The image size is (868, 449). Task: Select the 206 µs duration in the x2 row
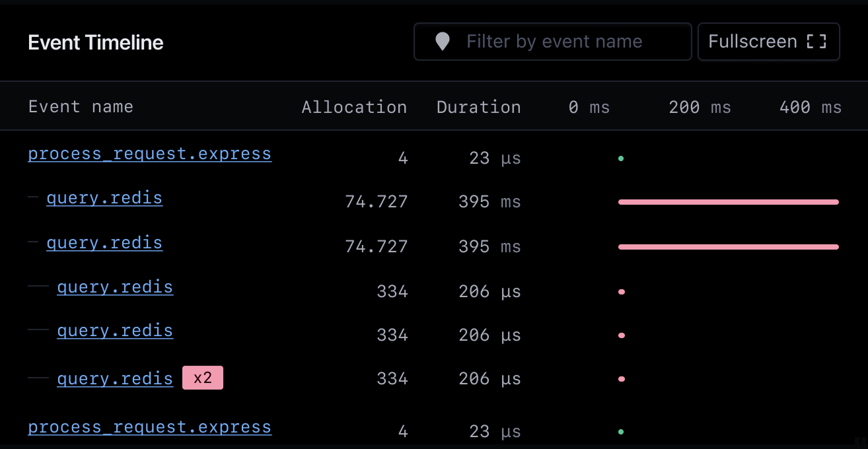[x=489, y=379]
